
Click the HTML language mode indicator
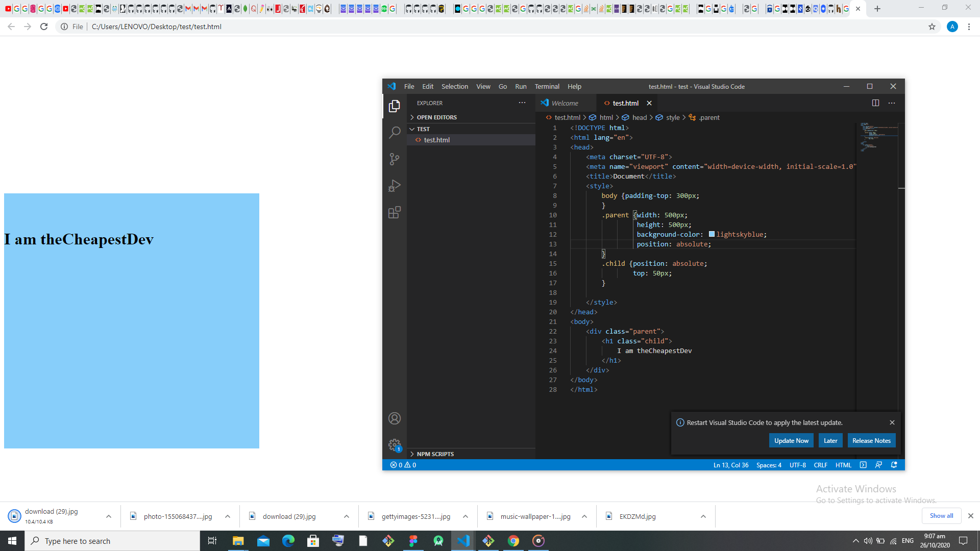pos(843,465)
